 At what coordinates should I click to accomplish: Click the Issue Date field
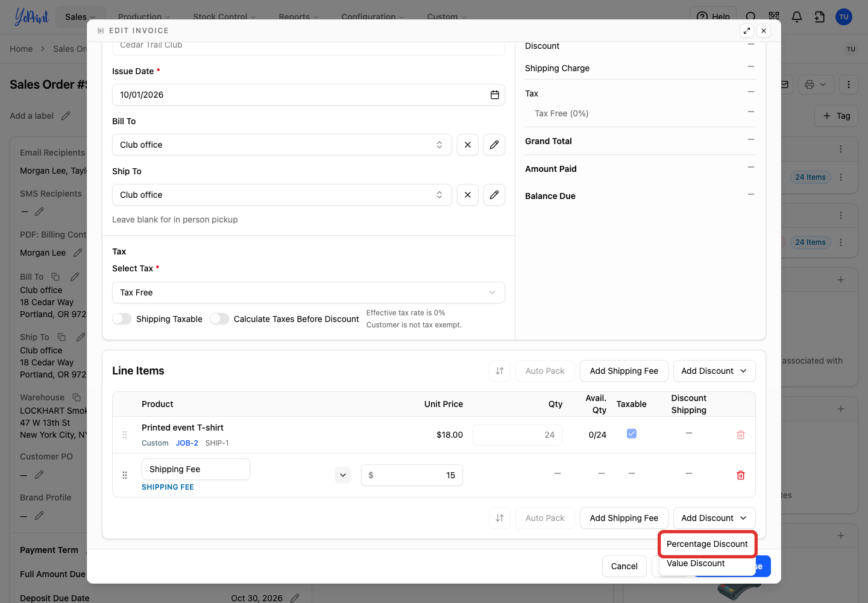point(309,95)
